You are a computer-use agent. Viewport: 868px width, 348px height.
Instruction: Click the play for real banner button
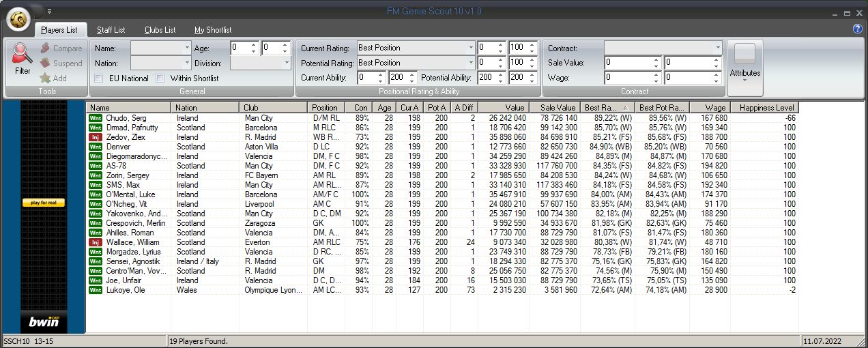[44, 203]
